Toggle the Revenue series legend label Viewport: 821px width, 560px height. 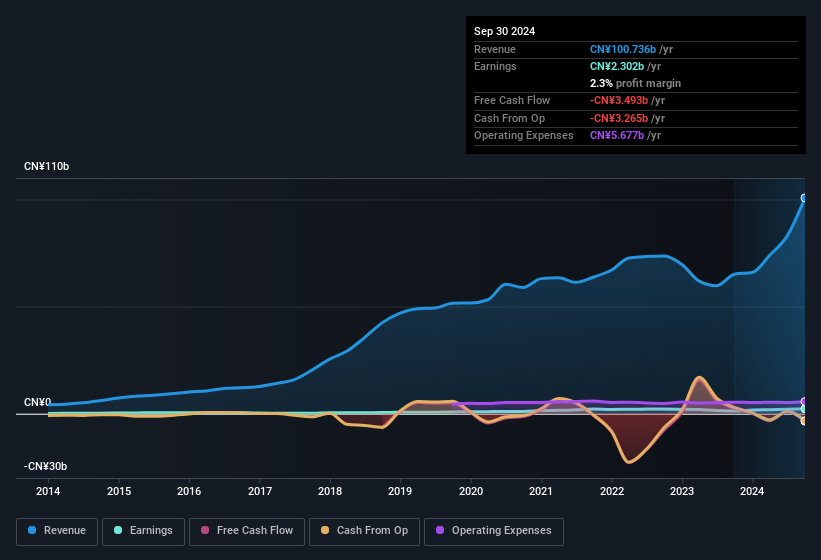pyautogui.click(x=65, y=531)
